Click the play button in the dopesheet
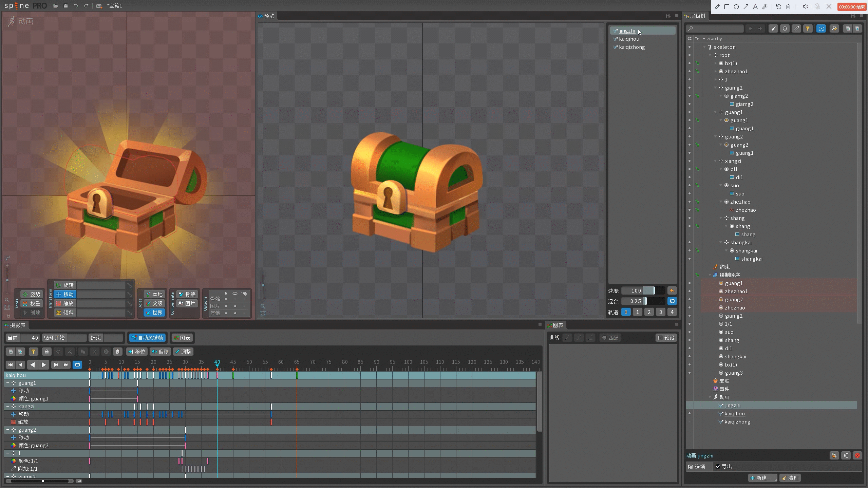This screenshot has height=488, width=868. pos(44,365)
